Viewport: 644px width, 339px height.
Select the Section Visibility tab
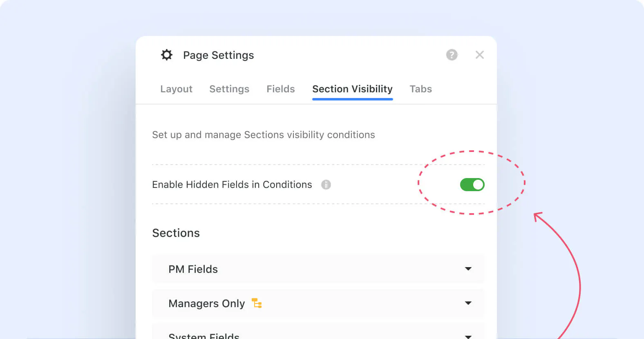(x=352, y=89)
